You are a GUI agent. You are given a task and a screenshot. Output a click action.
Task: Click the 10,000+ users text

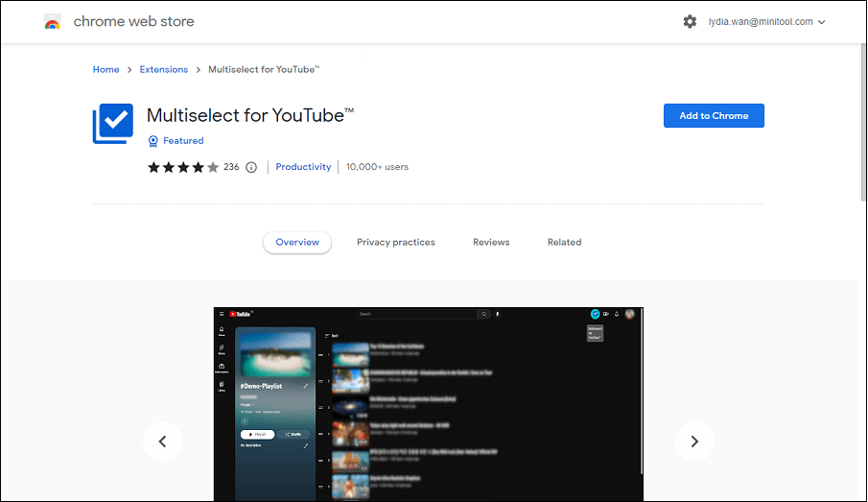point(377,167)
